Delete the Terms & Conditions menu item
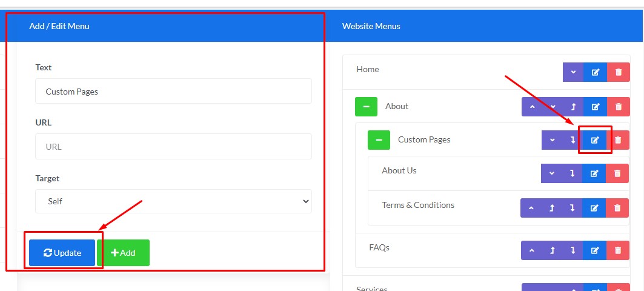The image size is (644, 291). 617,208
